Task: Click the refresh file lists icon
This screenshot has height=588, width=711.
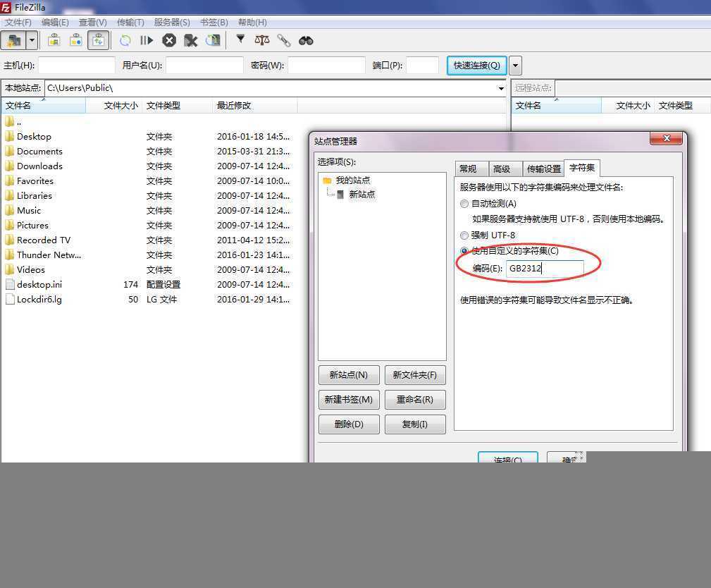Action: point(125,40)
